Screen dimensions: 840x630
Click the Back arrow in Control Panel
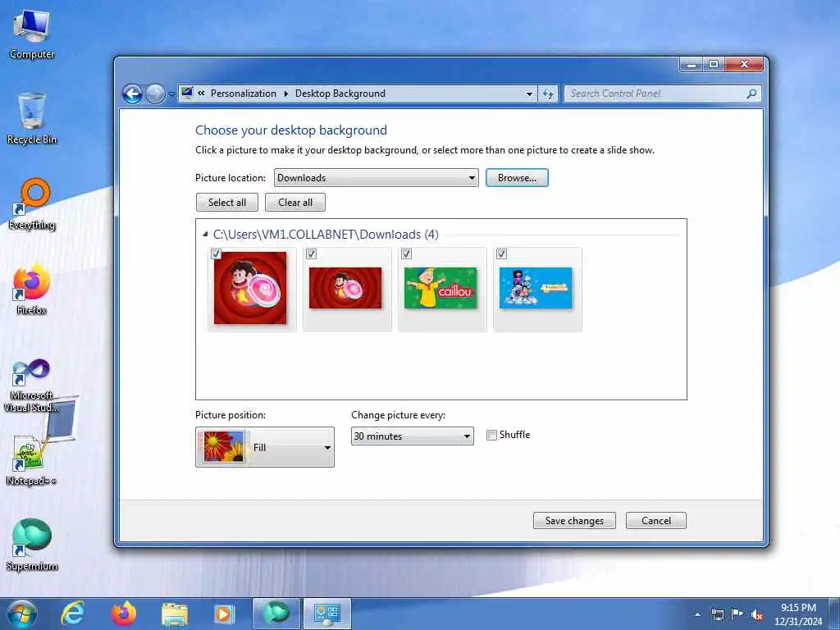point(132,94)
